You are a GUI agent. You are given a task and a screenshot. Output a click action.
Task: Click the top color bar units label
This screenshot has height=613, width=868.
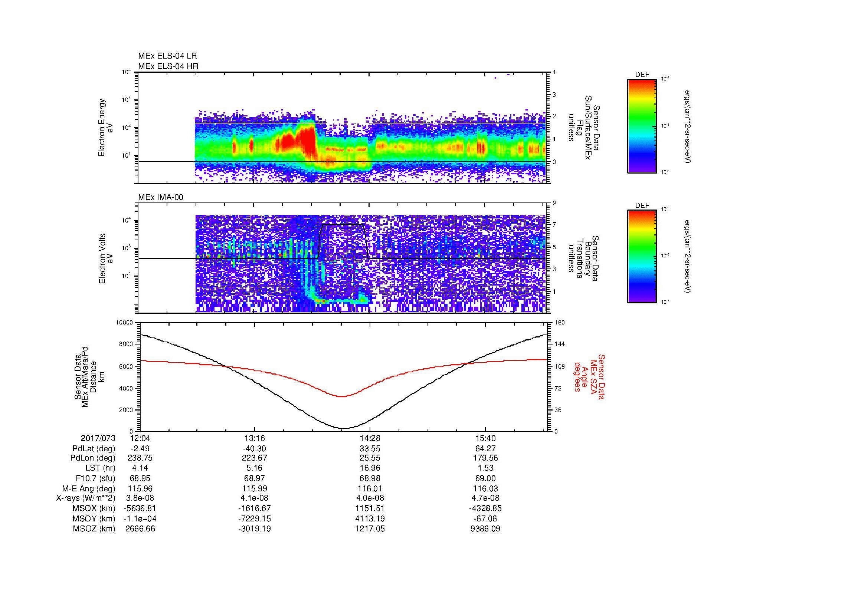pos(688,126)
